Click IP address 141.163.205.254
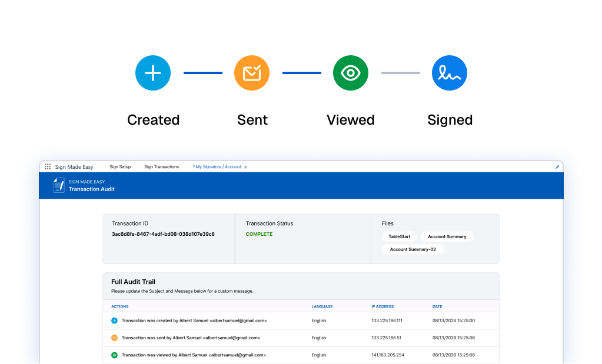The height and width of the screenshot is (364, 602). [387, 355]
